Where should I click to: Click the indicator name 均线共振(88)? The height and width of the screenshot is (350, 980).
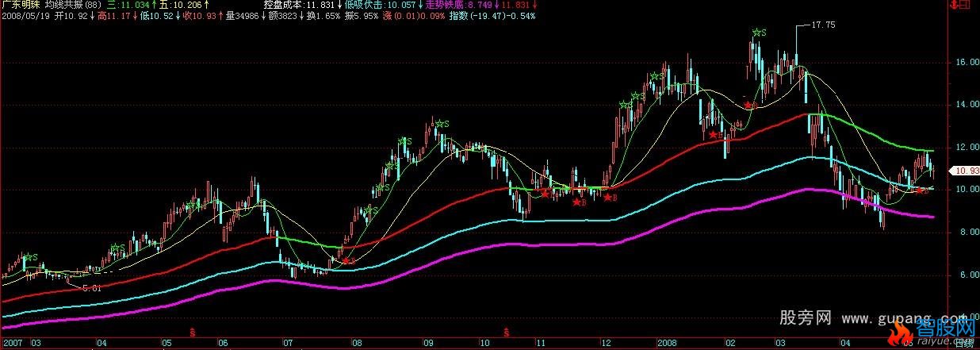coord(72,5)
